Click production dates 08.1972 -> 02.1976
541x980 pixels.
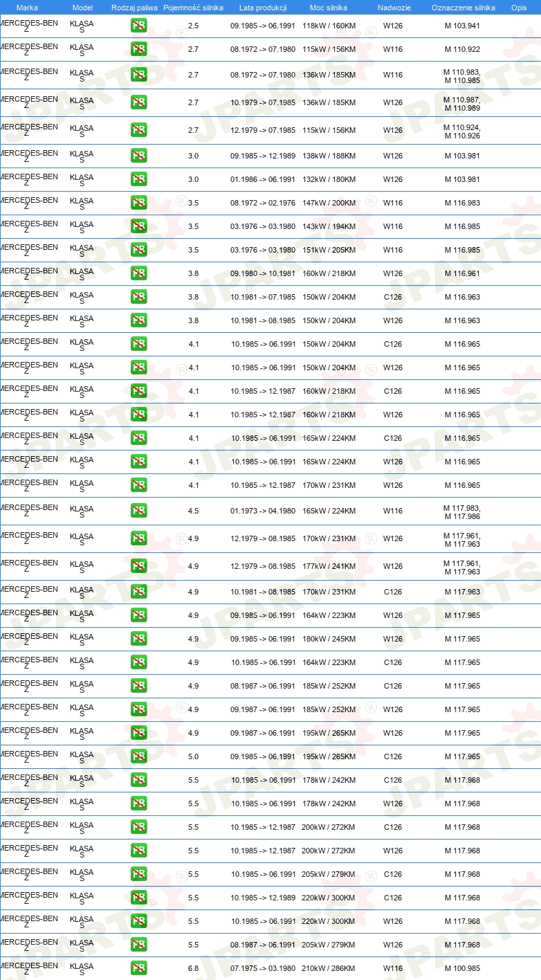click(x=263, y=203)
